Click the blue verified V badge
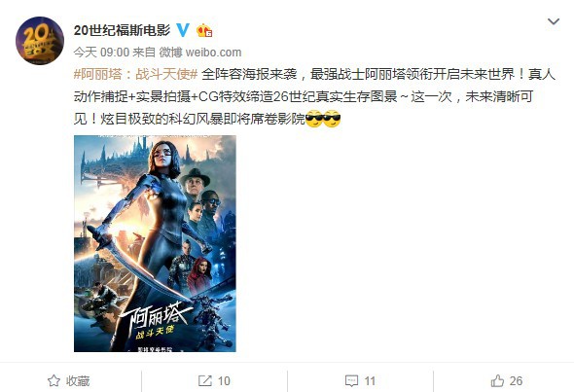 tap(183, 30)
